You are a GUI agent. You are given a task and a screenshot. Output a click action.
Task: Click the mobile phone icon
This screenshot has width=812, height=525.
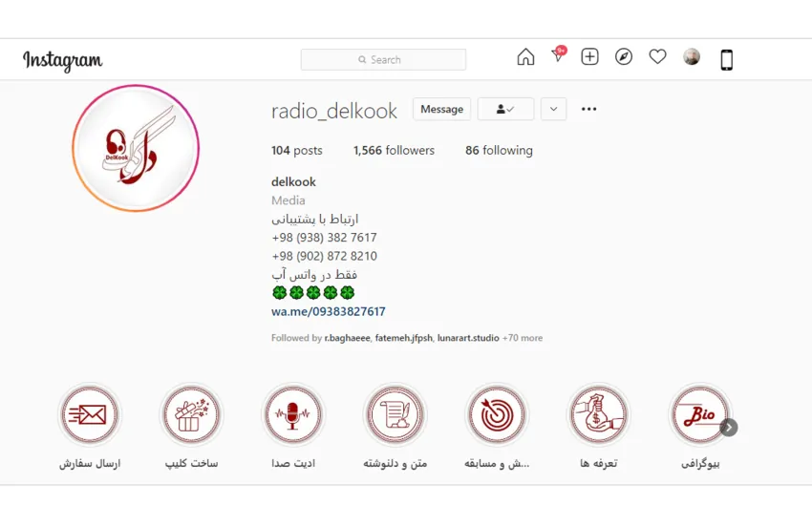point(726,59)
